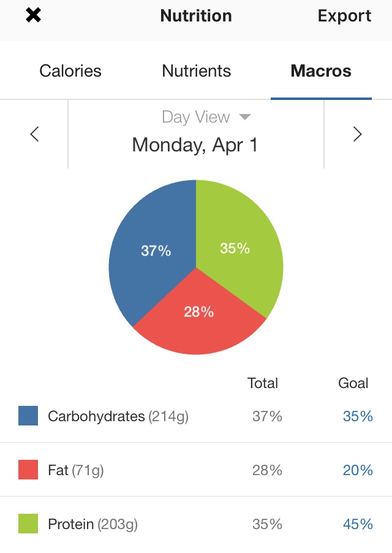Tap the Export button
The image size is (392, 553).
[344, 16]
